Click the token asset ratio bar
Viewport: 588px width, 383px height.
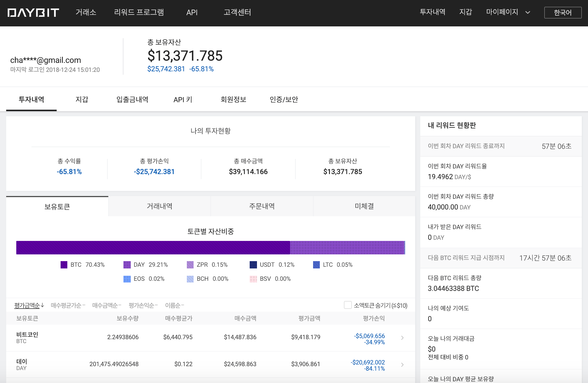210,247
